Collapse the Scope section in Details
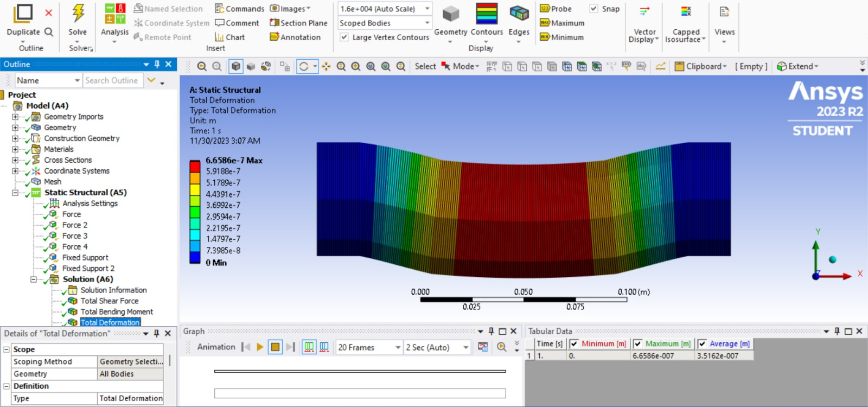Screen dimensions: 868x407 (7, 349)
